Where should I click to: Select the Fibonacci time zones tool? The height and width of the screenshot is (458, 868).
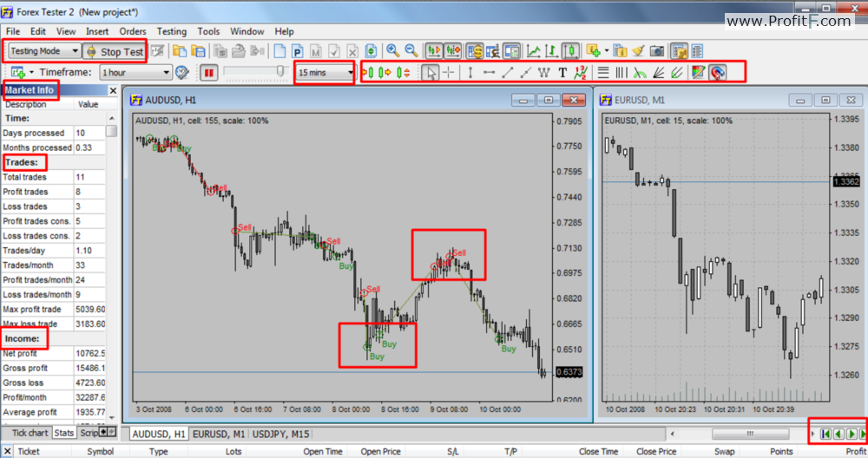[621, 73]
